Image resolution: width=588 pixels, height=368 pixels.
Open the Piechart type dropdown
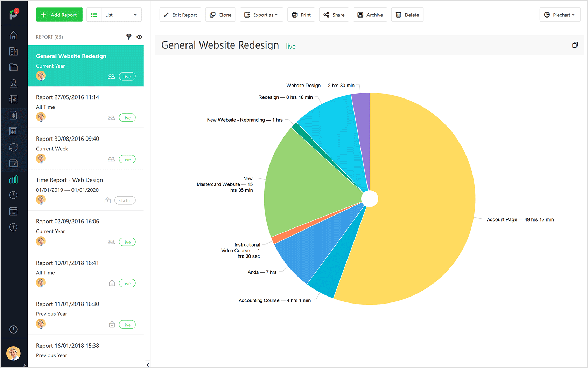coord(560,14)
